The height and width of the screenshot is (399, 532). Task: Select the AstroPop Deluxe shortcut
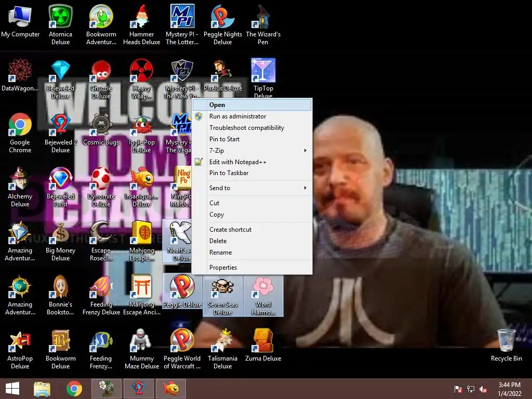coord(20,349)
